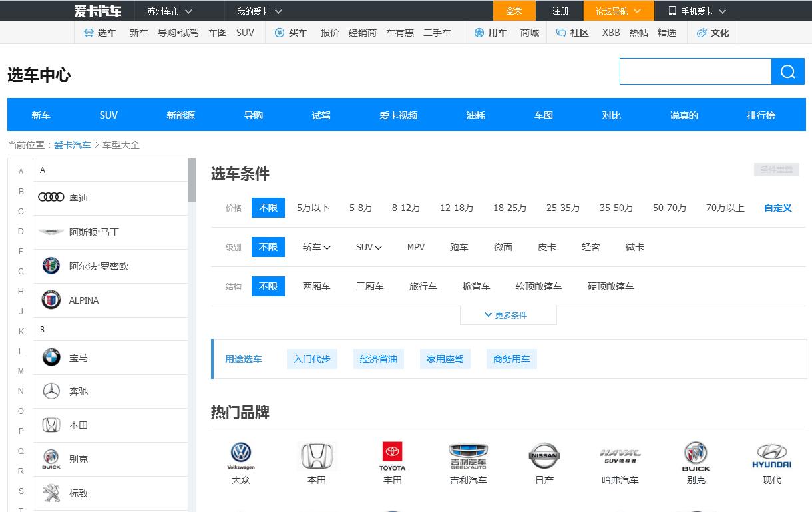Click the Toyota logo in hot brands
This screenshot has width=812, height=512.
tap(392, 455)
